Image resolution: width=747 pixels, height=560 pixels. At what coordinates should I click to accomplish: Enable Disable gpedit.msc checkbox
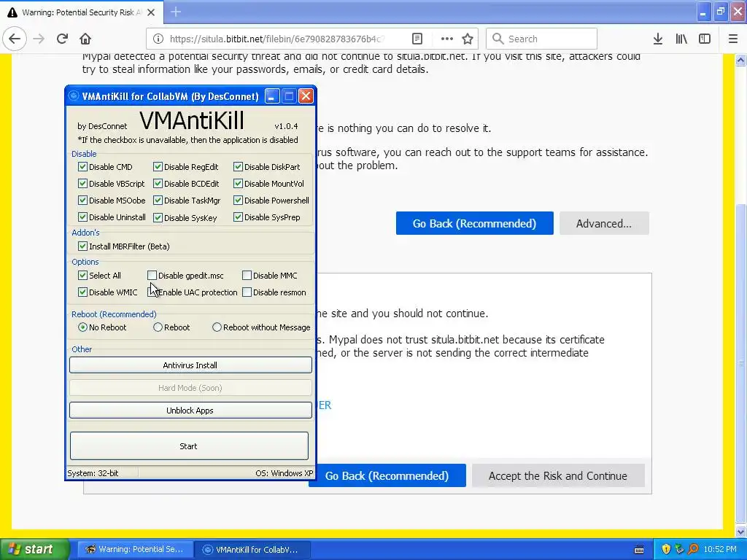152,275
